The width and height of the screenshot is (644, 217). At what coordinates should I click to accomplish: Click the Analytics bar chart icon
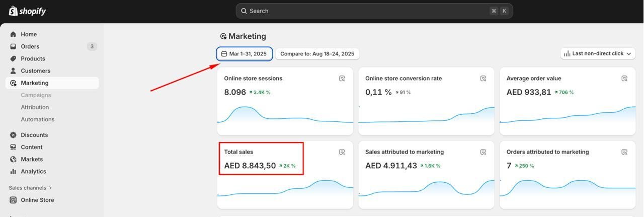tap(13, 171)
